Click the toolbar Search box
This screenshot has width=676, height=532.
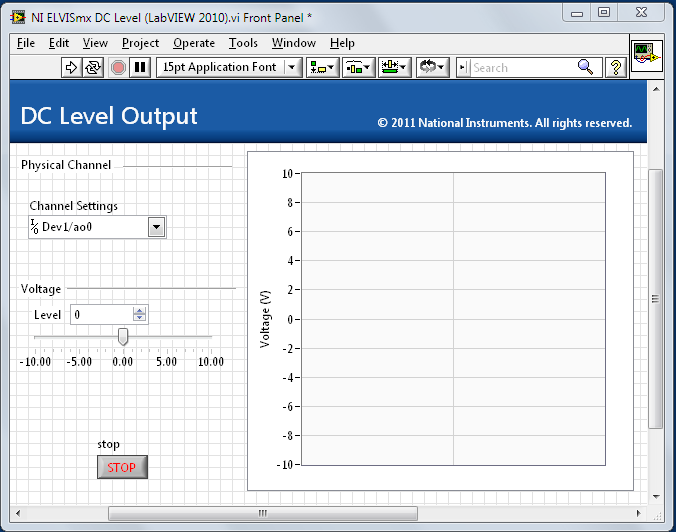click(522, 67)
